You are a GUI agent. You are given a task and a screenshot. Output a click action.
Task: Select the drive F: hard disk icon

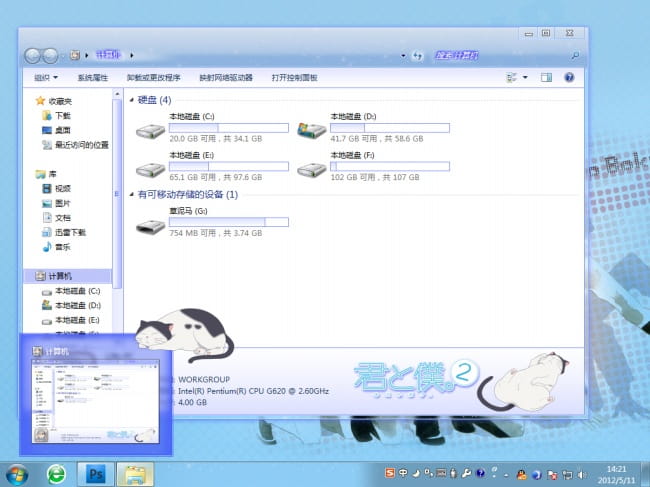pos(312,170)
